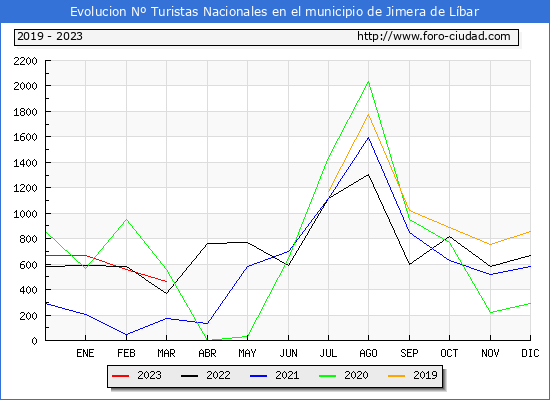Click the green 2020 peak at FEB
Screen dimensions: 550x400
(126, 220)
